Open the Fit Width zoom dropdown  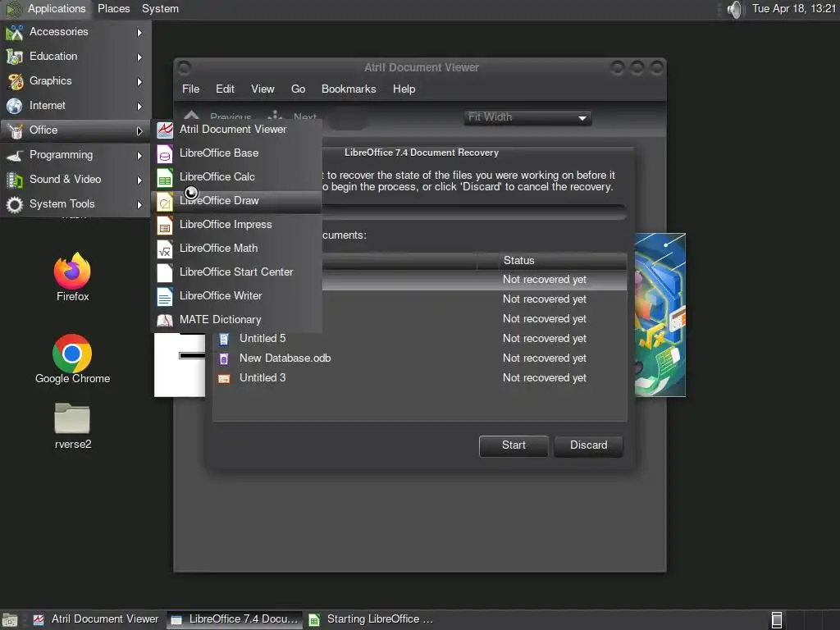527,117
